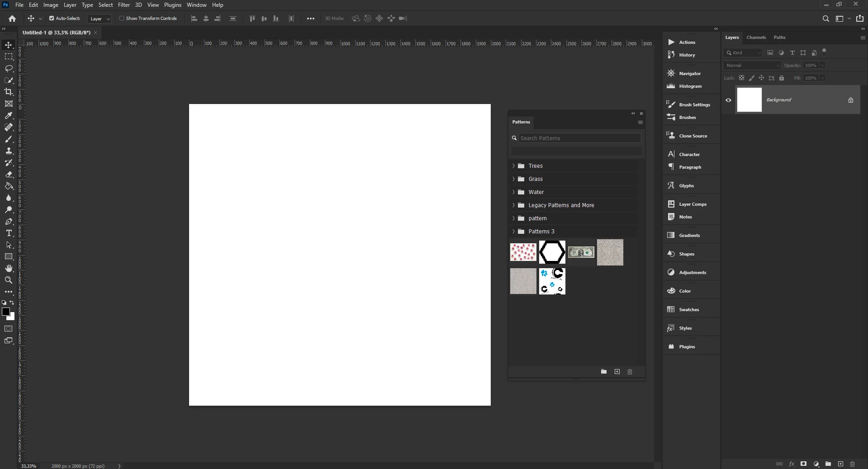Delete pattern using trash icon in Patterns panel
868x469 pixels.
(x=630, y=371)
